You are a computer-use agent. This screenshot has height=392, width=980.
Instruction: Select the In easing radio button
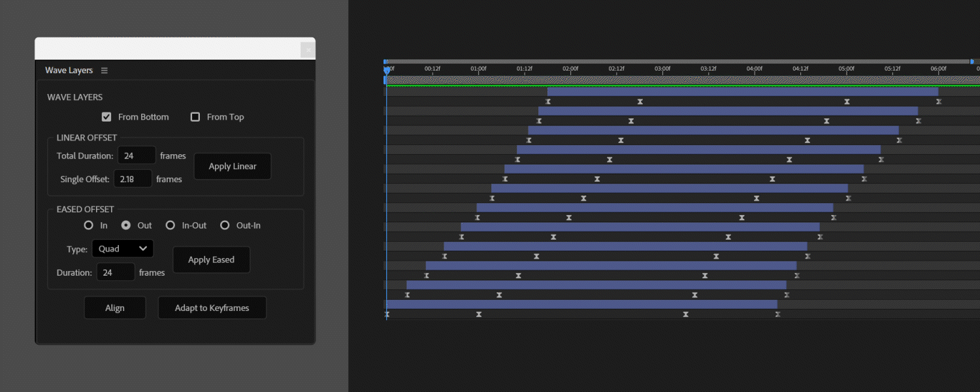click(89, 225)
